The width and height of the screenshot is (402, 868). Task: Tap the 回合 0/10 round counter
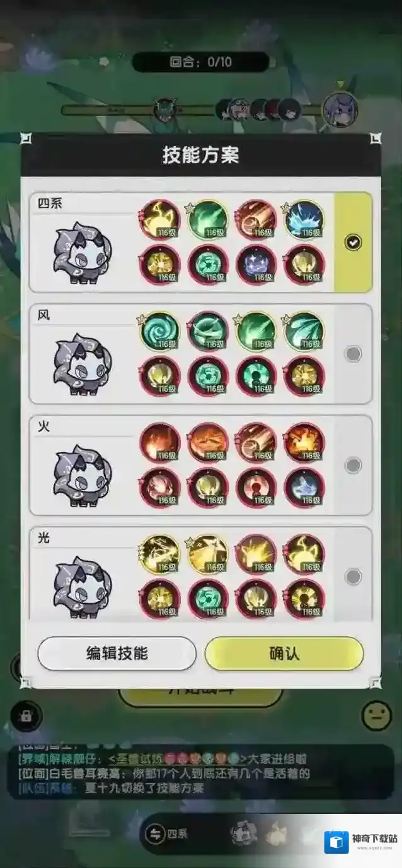[200, 62]
